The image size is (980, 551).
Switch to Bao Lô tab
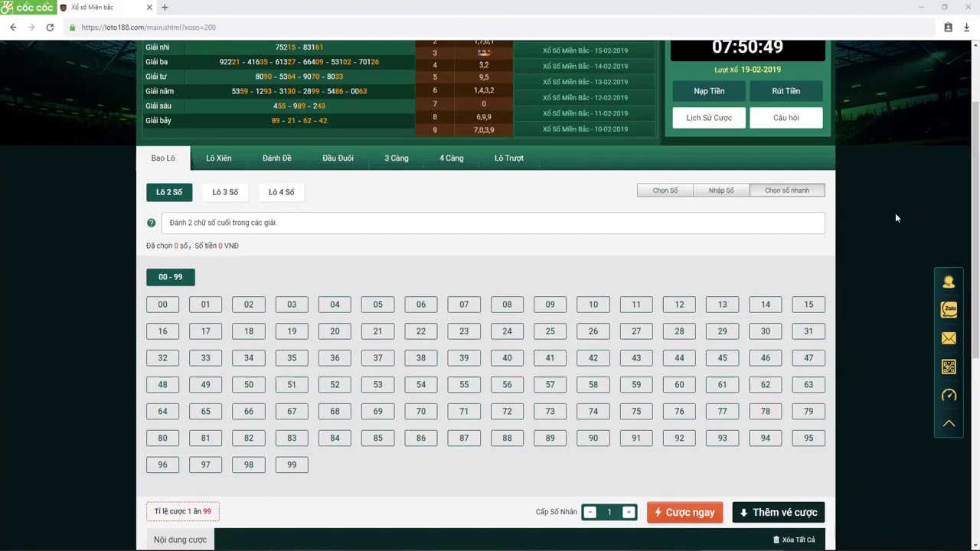163,158
